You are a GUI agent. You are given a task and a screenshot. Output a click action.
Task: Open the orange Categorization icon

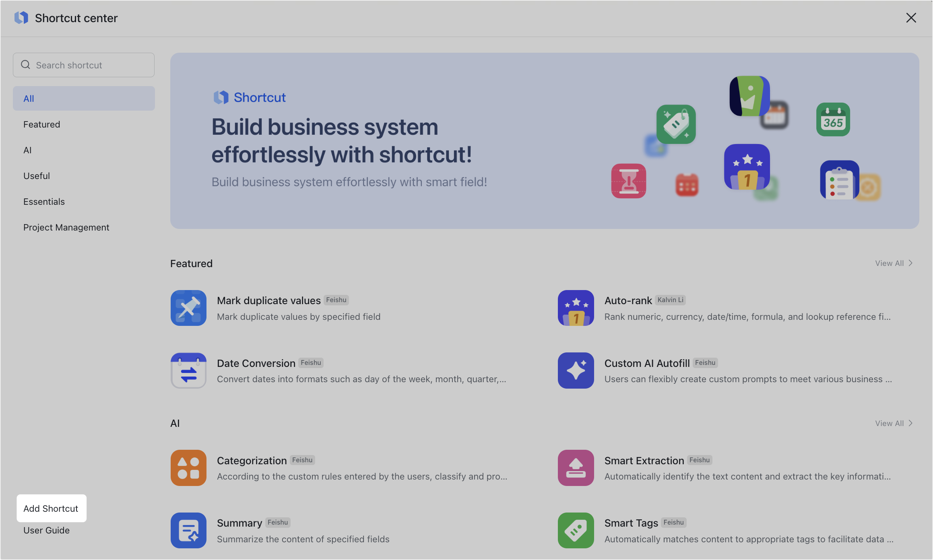(188, 467)
